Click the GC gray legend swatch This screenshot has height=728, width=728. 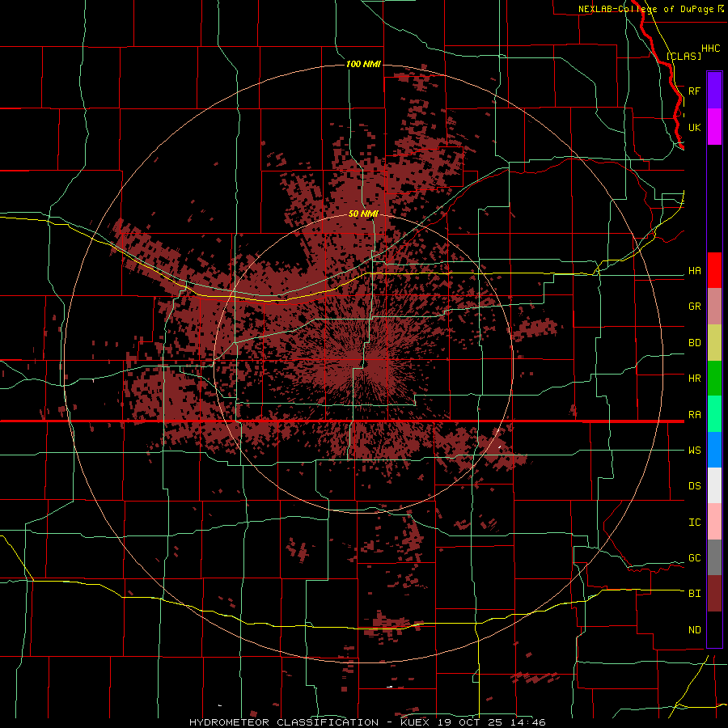714,557
